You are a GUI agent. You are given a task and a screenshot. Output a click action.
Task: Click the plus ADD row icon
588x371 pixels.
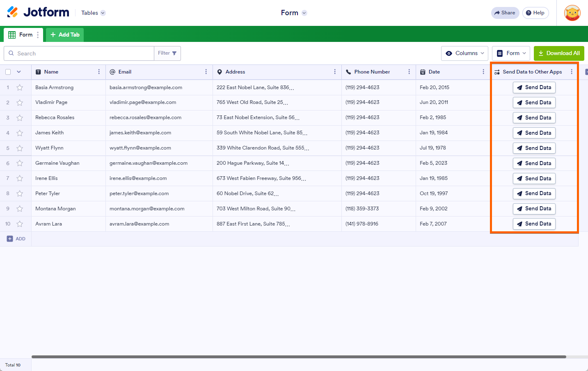[x=10, y=239]
